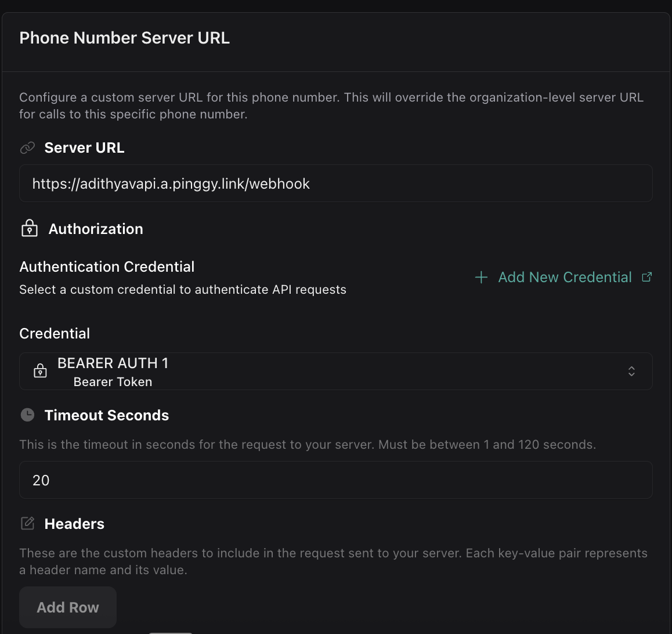Select the Server URL input containing the pinggy link

[x=335, y=183]
